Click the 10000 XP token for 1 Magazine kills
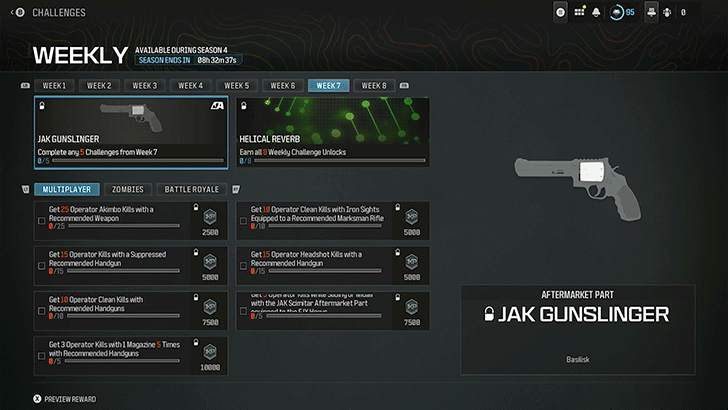 click(x=210, y=351)
